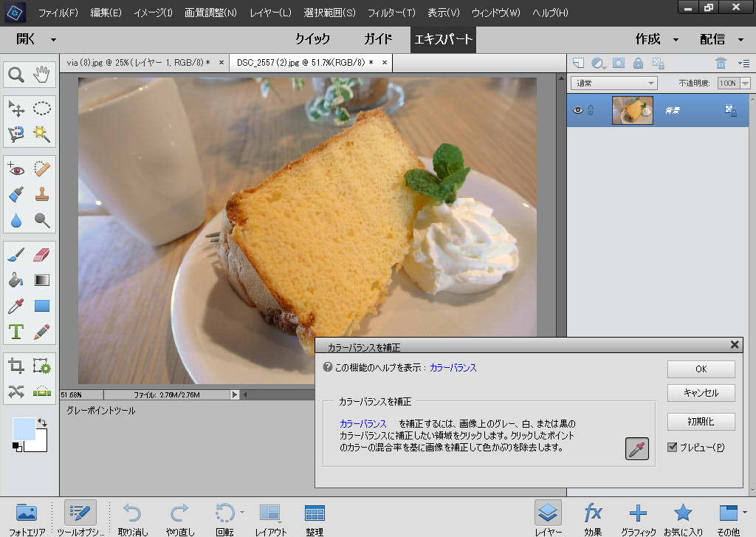
Task: Select the Move tool
Action: (x=16, y=108)
